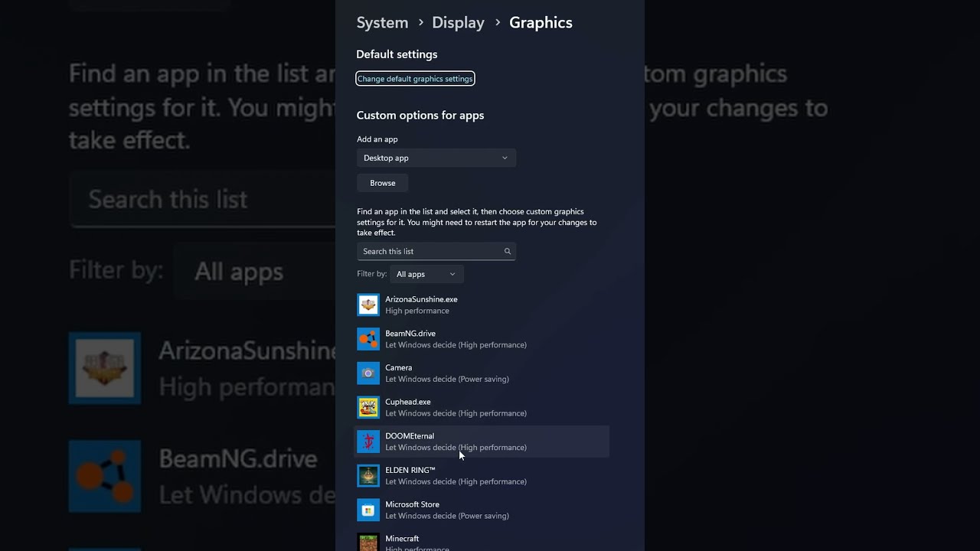Select the Minecraft list entry
980x551 pixels.
coord(482,540)
